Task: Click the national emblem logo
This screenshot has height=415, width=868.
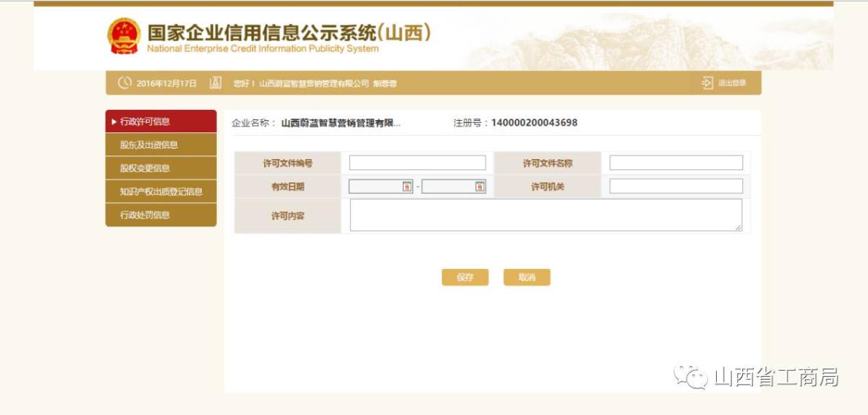Action: 124,36
